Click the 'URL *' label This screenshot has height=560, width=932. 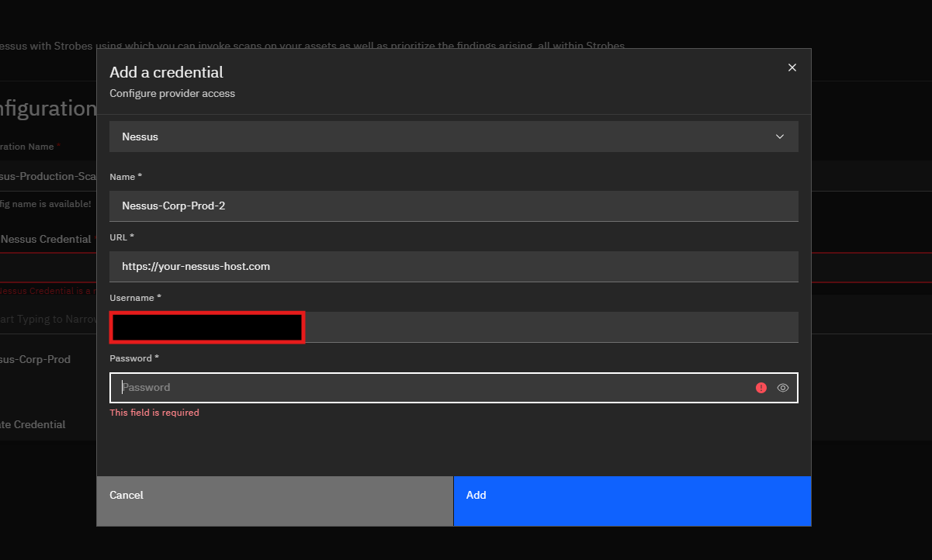pyautogui.click(x=122, y=237)
